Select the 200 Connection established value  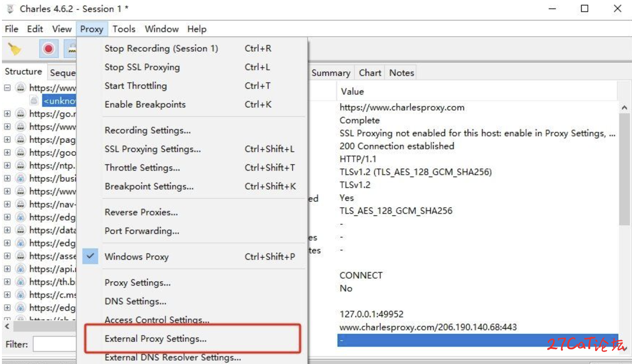point(397,146)
